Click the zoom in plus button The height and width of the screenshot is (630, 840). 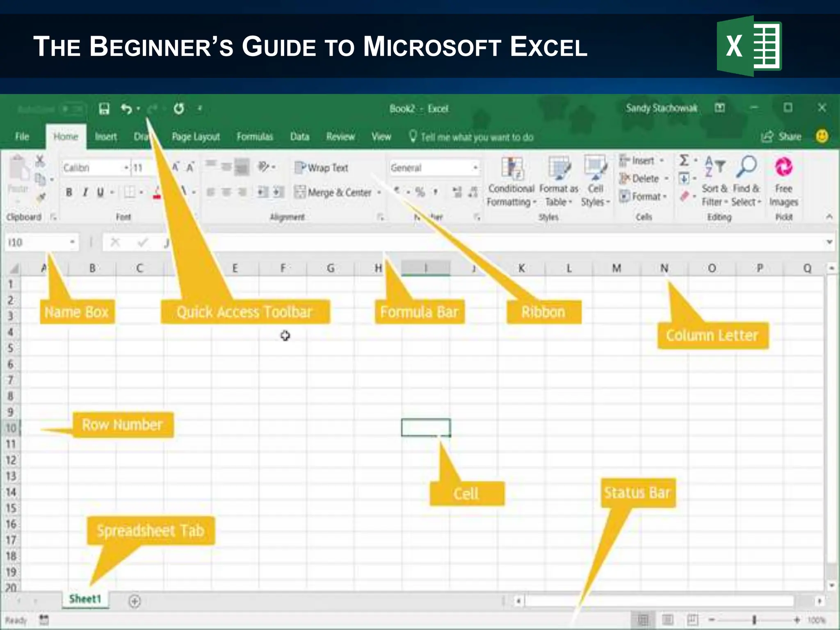pos(797,620)
